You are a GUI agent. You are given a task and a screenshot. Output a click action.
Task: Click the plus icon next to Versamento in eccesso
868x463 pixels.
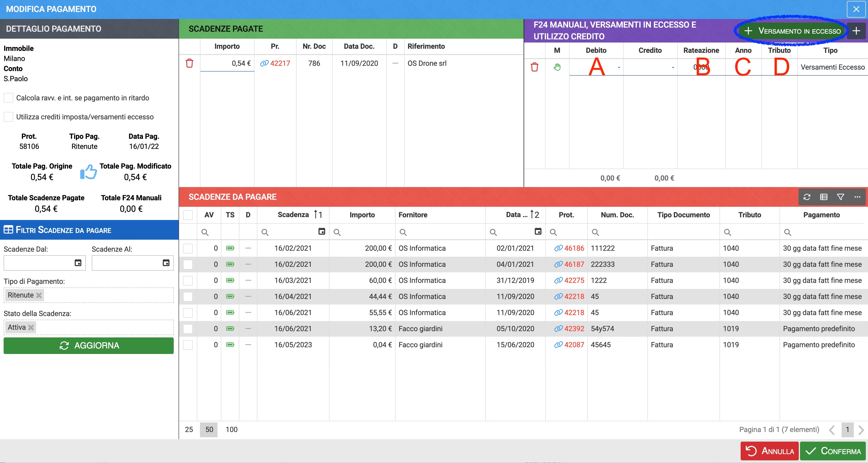click(x=856, y=31)
